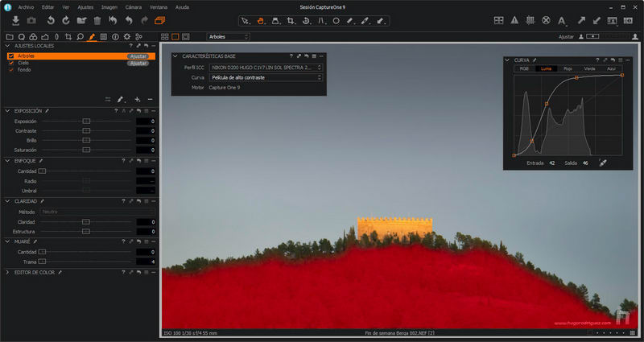Switch viewer to multi-image grid view icon

[165, 37]
